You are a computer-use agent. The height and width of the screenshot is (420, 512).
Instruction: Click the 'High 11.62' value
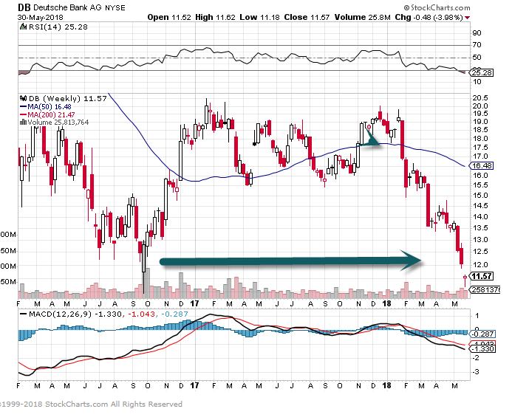(215, 17)
